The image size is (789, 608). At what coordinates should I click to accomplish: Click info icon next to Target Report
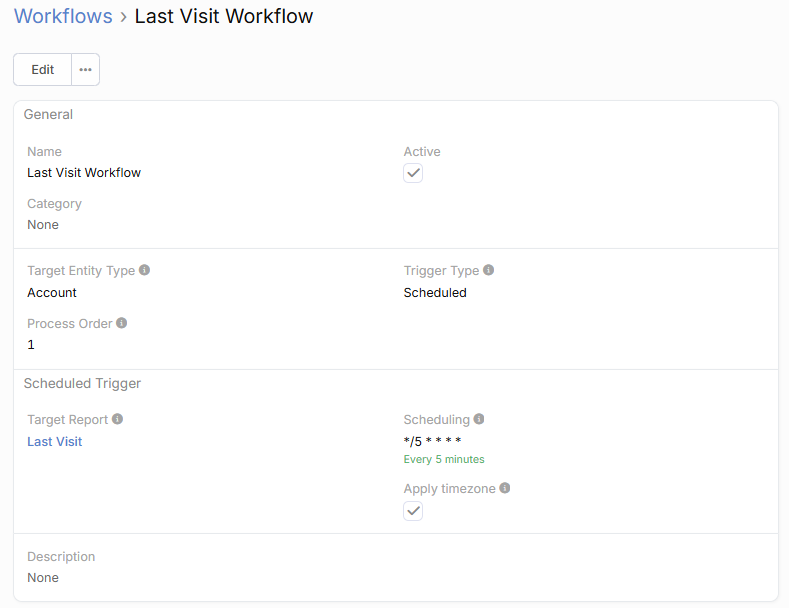coord(117,419)
